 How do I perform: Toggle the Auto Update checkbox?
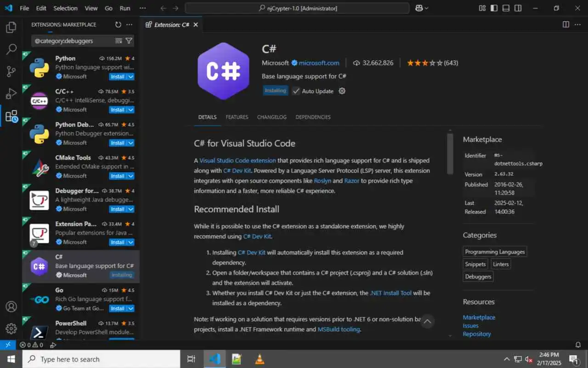(x=296, y=91)
